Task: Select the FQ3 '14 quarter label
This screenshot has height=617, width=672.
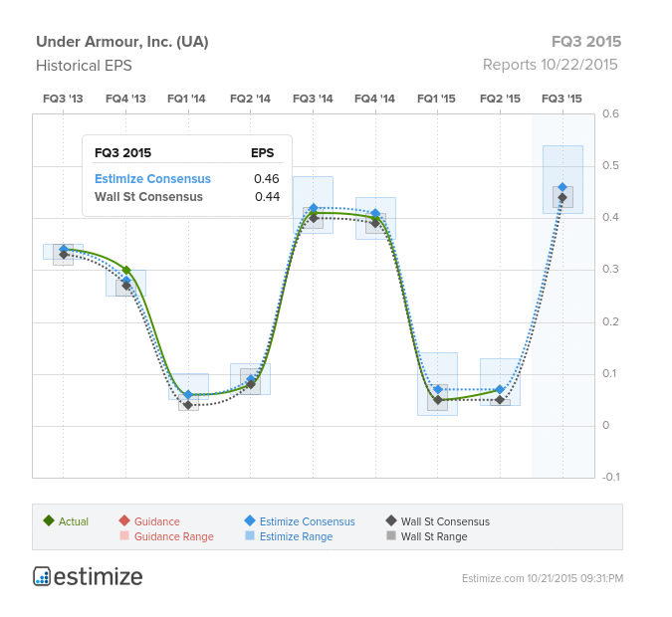Action: [313, 99]
